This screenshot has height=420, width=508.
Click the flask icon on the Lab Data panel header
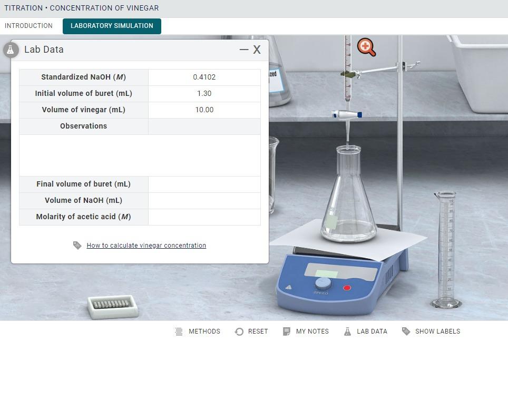[x=11, y=49]
